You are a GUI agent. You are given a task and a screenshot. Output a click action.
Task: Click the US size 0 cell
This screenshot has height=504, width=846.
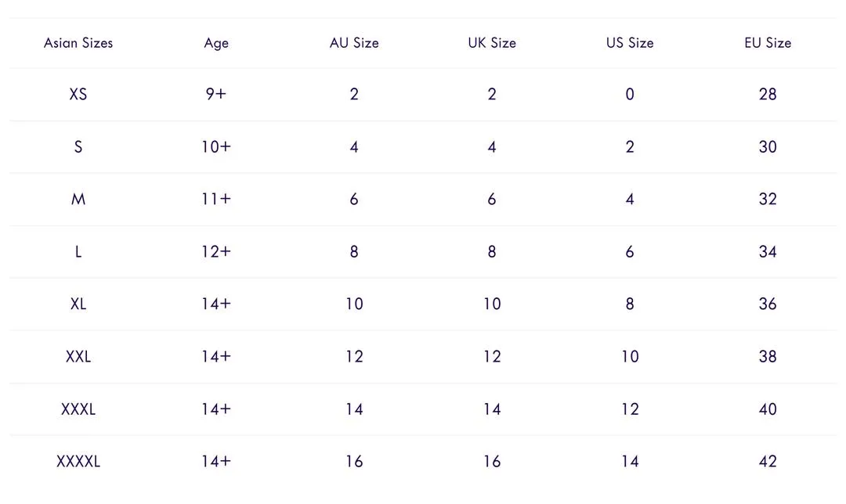coord(630,94)
